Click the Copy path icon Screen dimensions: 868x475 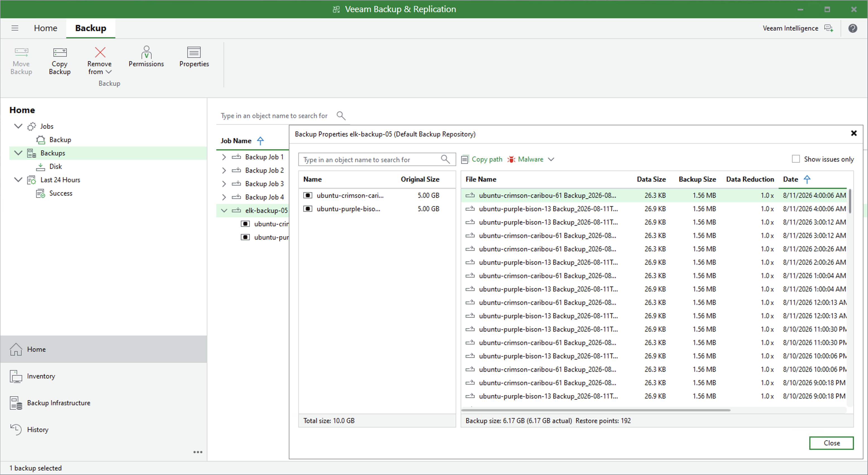(x=465, y=159)
